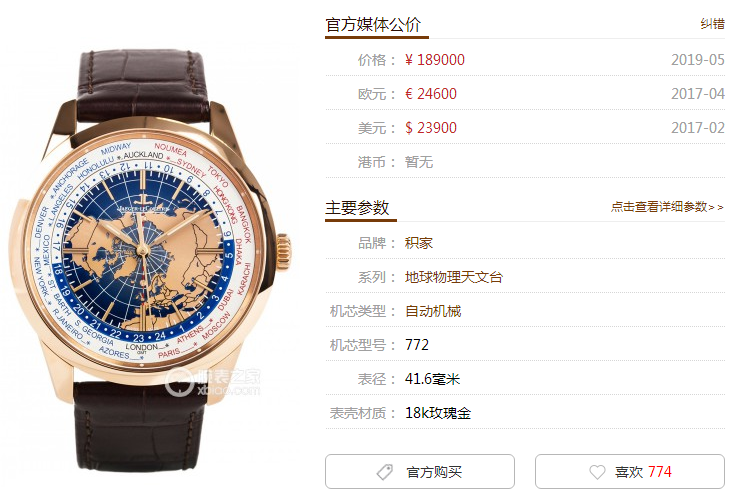Viewport: 739px width, 497px height.
Task: Click the case material 18k玫瑰金
Action: [438, 413]
